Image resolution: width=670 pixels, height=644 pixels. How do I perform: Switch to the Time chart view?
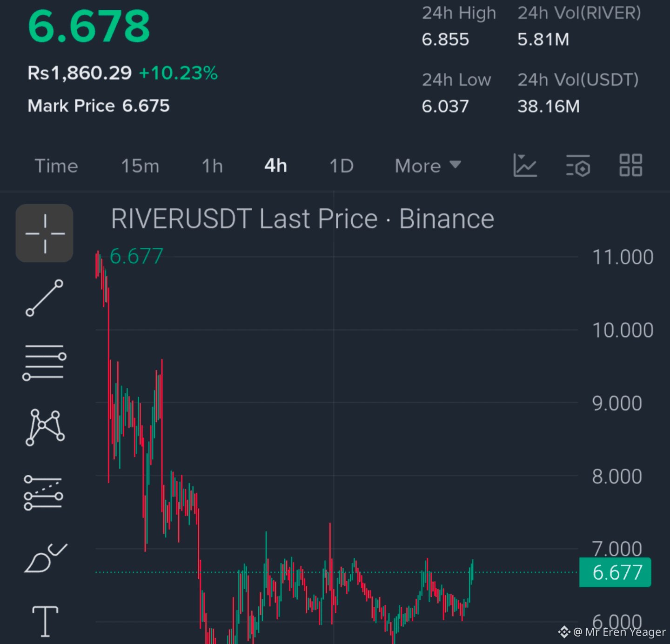56,166
